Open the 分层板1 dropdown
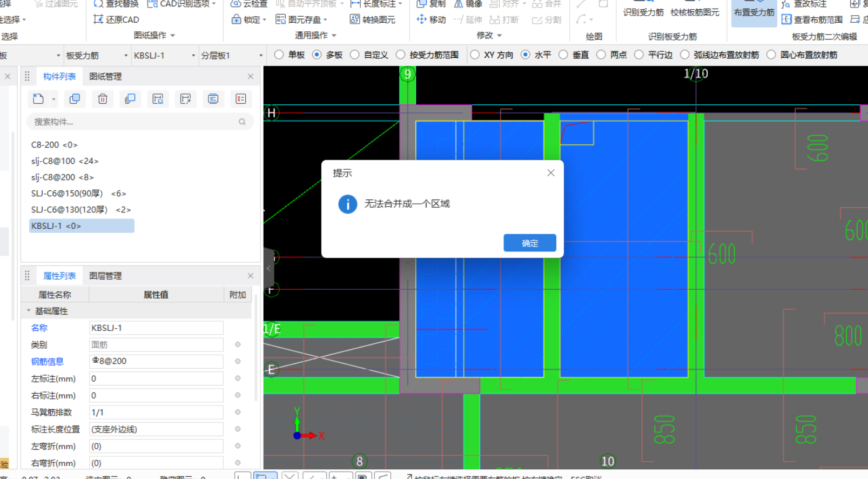The height and width of the screenshot is (479, 868). tap(232, 56)
